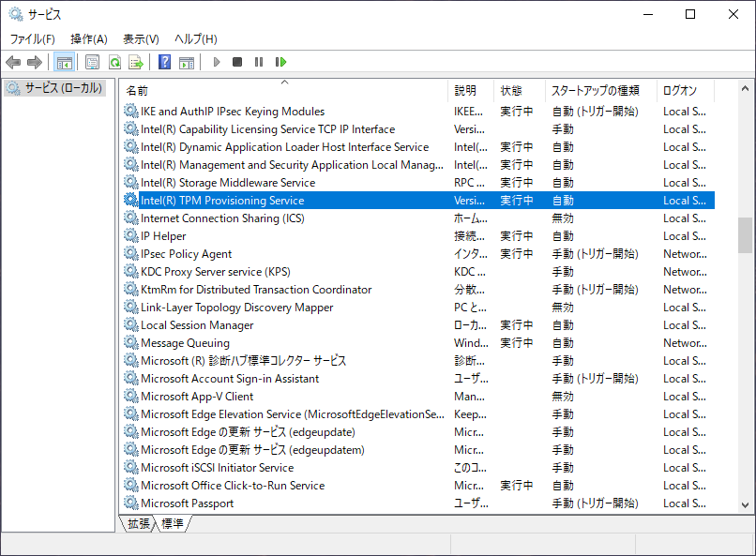Stop the selected service
The width and height of the screenshot is (756, 556).
click(x=237, y=62)
